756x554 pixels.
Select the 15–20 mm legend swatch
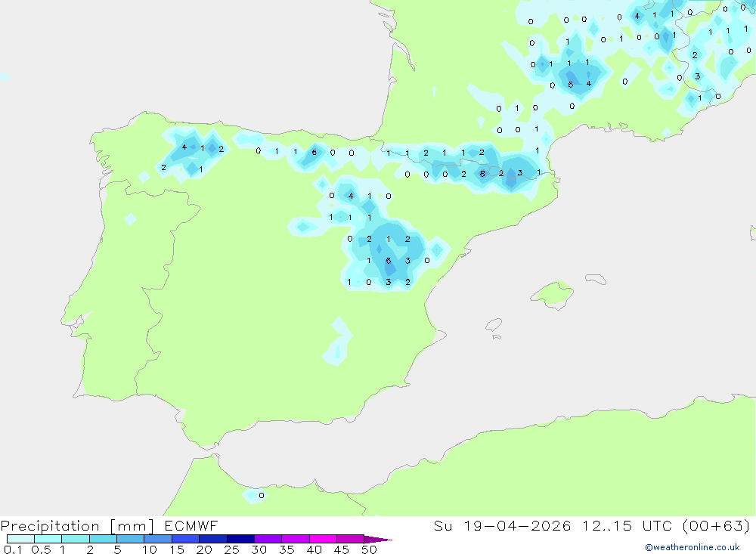(x=185, y=539)
